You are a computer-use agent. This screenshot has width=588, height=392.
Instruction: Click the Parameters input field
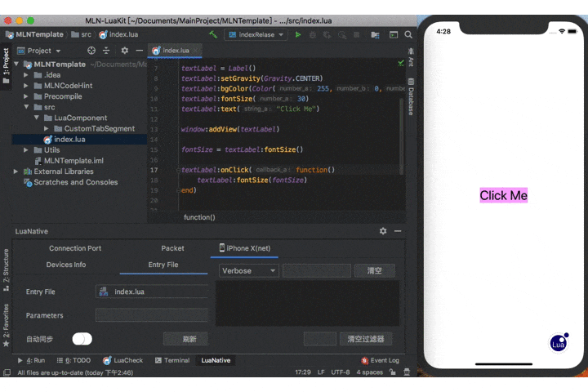[x=152, y=315]
